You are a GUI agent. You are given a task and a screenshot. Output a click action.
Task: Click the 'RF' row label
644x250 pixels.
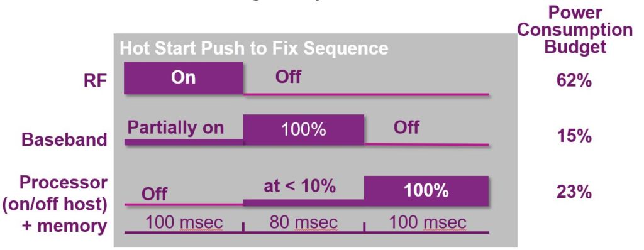[96, 81]
